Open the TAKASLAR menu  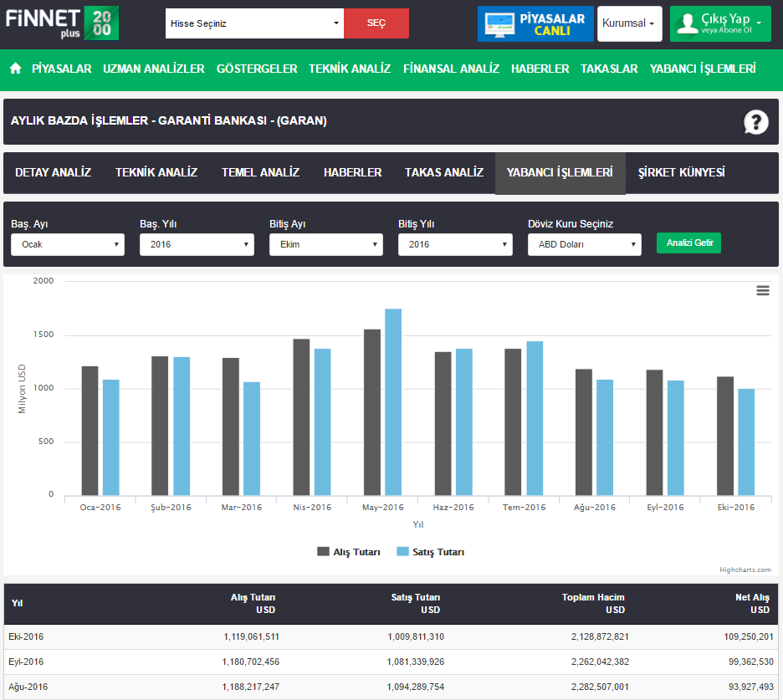click(609, 69)
